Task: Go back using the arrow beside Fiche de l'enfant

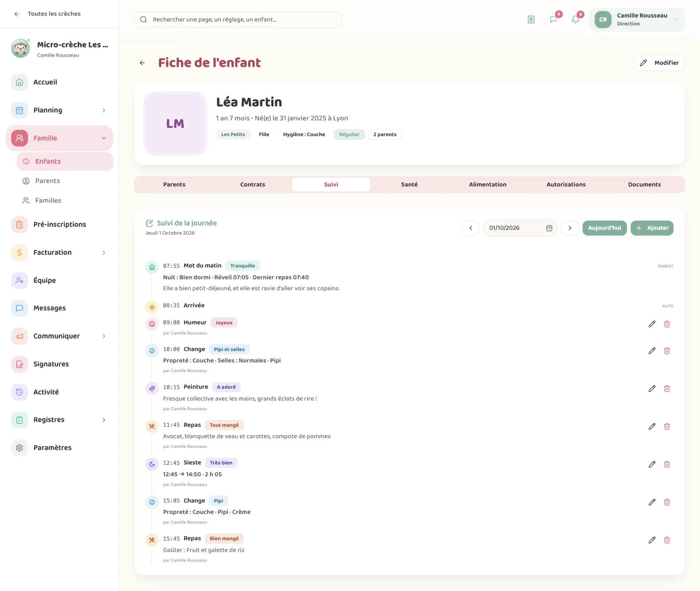Action: [x=142, y=63]
